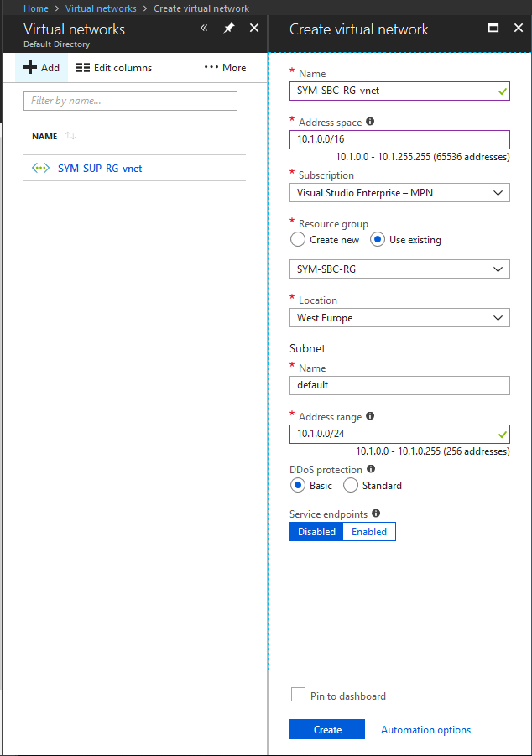Maximize the Create virtual network blade
Screen dimensions: 532x756
493,28
